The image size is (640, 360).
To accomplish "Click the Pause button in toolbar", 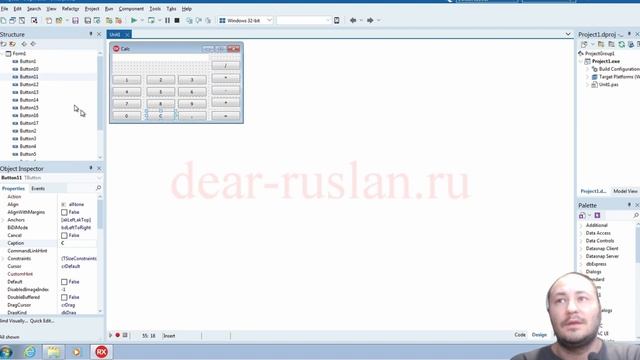I will point(167,20).
